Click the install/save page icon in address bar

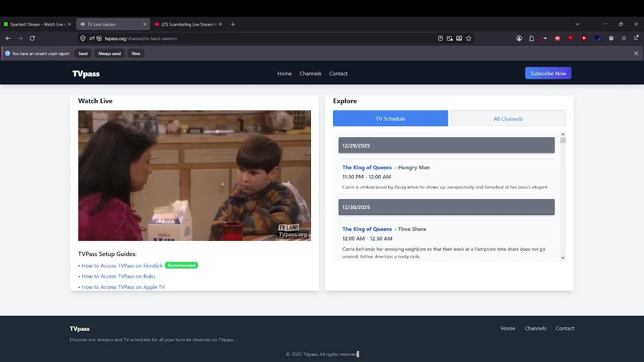click(459, 38)
